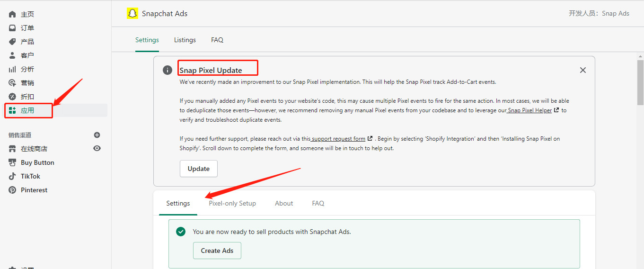The image size is (644, 269).
Task: Click 分析 label in sidebar
Action: [x=27, y=69]
